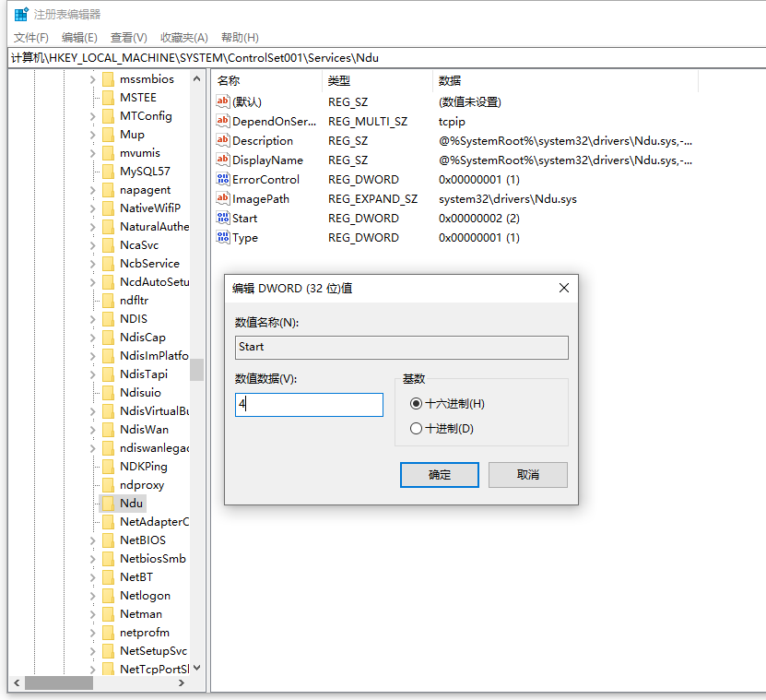Click the DependOnService string value icon
The width and height of the screenshot is (766, 700).
pyautogui.click(x=222, y=121)
